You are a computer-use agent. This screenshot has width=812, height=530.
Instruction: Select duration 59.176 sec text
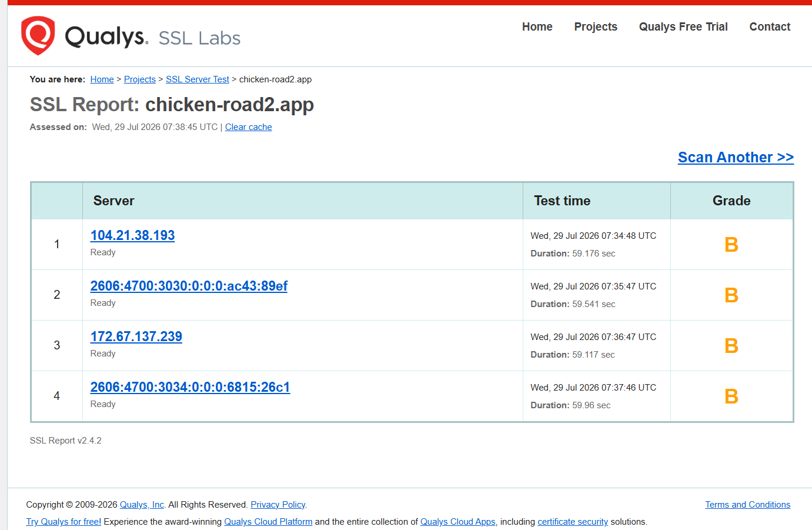(573, 254)
